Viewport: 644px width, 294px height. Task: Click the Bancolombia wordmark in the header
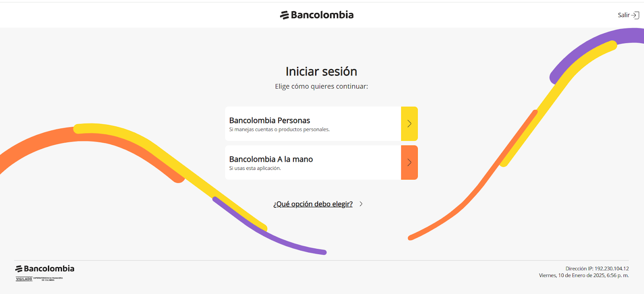(x=322, y=15)
